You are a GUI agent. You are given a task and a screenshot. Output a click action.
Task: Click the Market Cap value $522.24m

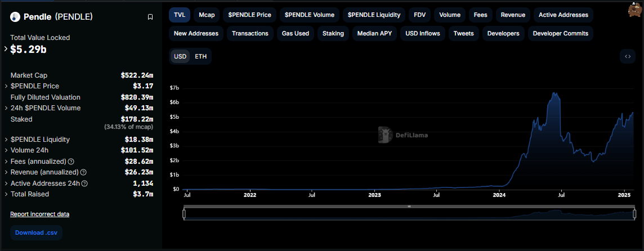coord(137,75)
